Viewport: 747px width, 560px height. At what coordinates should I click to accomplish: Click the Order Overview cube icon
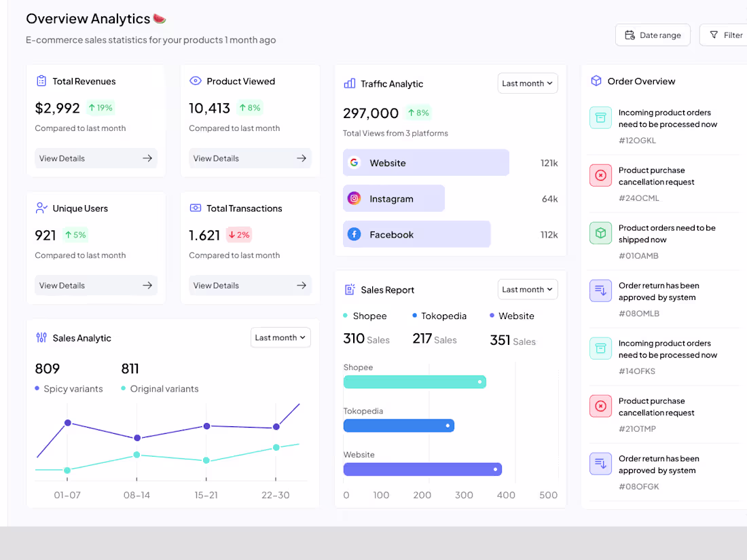pyautogui.click(x=596, y=81)
